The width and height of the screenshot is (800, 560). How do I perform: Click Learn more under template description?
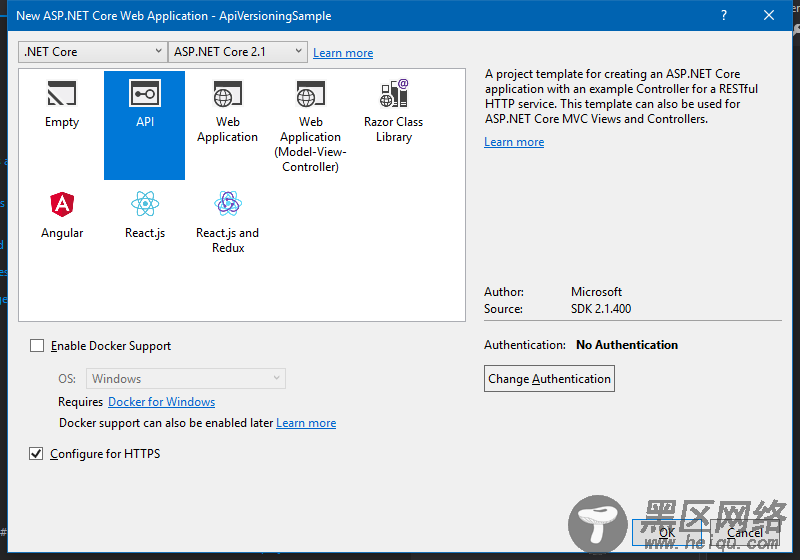pos(514,142)
